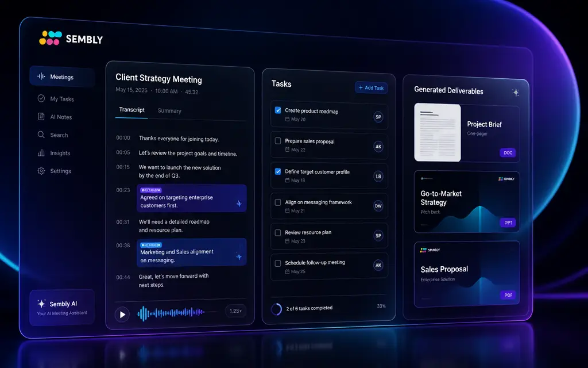The image size is (588, 368).
Task: Click the tasks completed progress ring
Action: point(276,309)
